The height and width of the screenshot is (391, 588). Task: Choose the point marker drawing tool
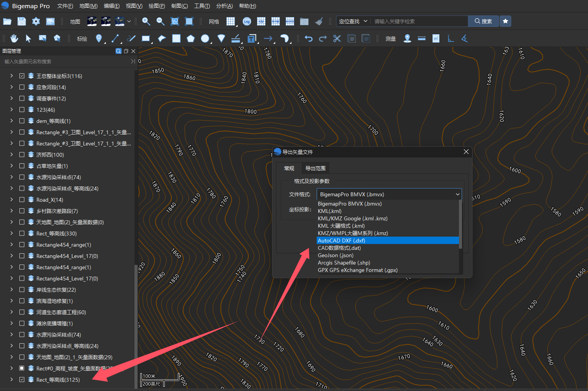[x=99, y=38]
